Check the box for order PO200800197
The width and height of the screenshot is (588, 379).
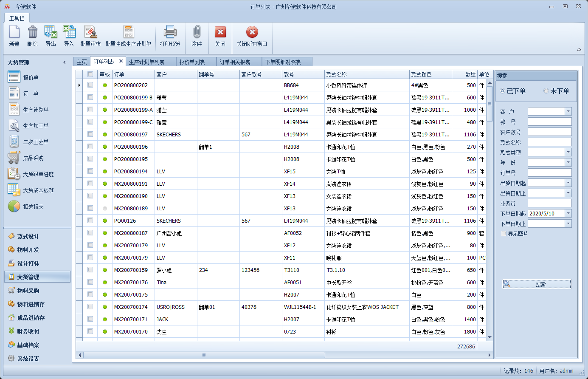pos(90,134)
